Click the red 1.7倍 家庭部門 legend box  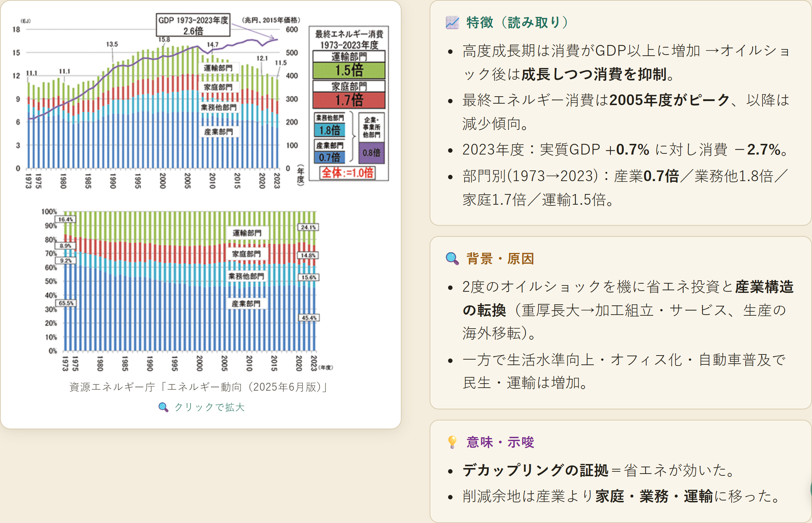(x=349, y=100)
